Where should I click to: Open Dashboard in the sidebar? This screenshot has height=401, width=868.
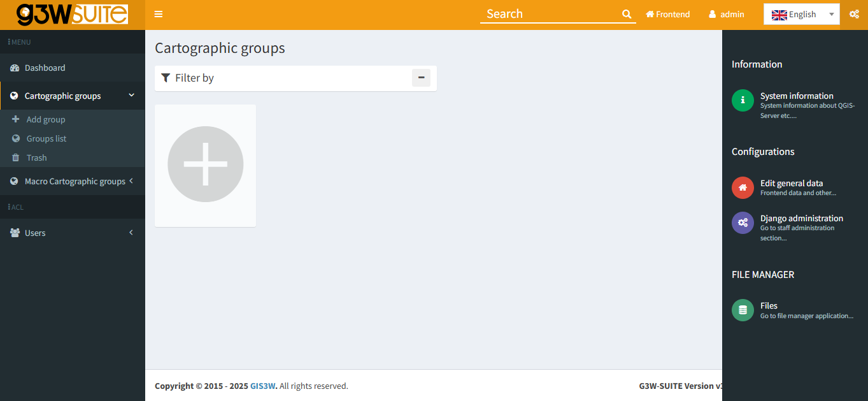click(73, 68)
